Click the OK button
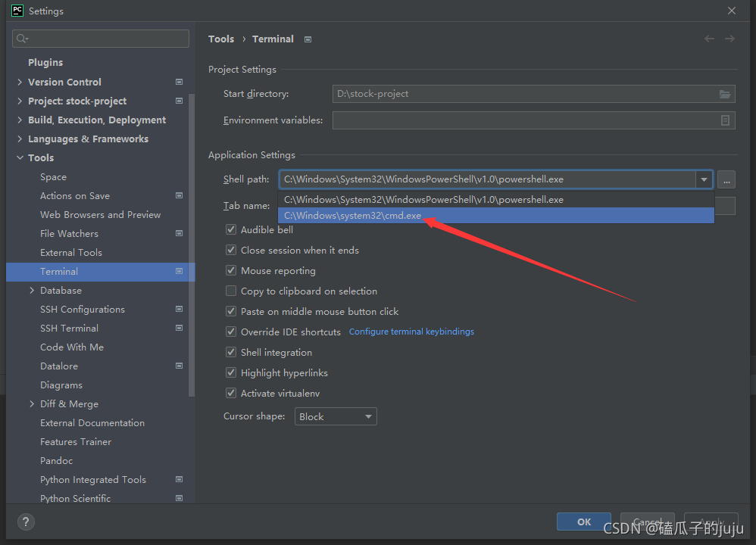 (584, 522)
